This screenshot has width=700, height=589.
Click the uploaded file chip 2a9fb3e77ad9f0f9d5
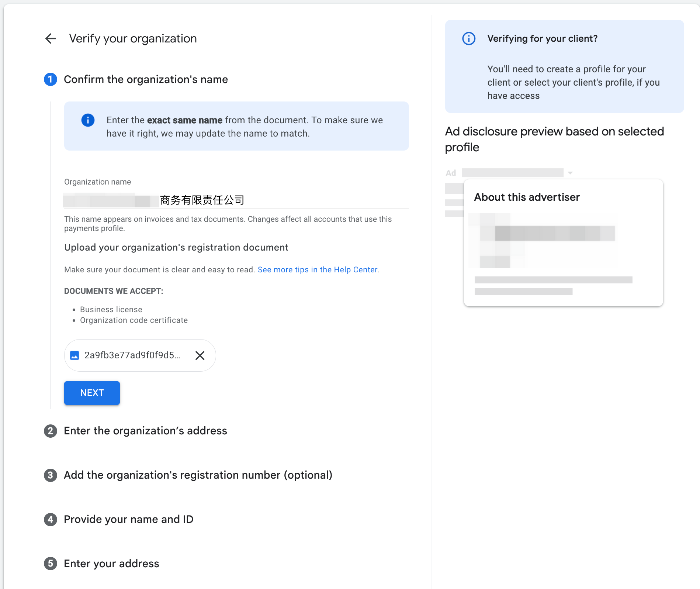click(x=140, y=355)
